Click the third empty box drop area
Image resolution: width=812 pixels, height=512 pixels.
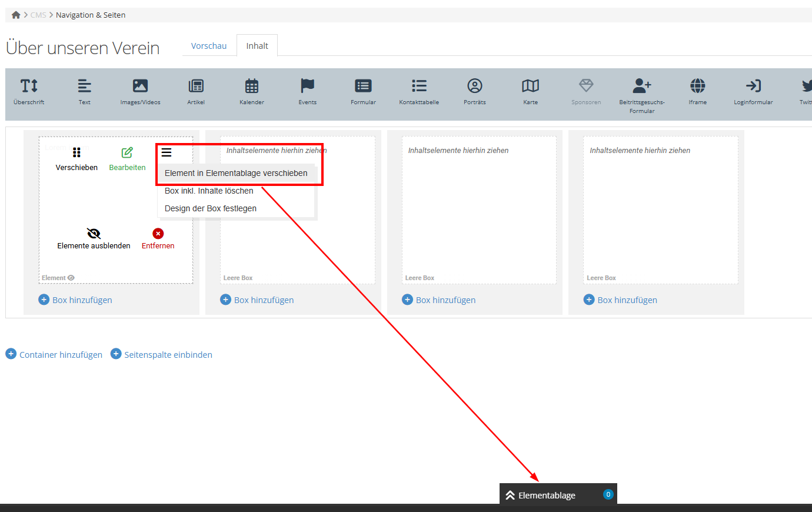(x=479, y=210)
